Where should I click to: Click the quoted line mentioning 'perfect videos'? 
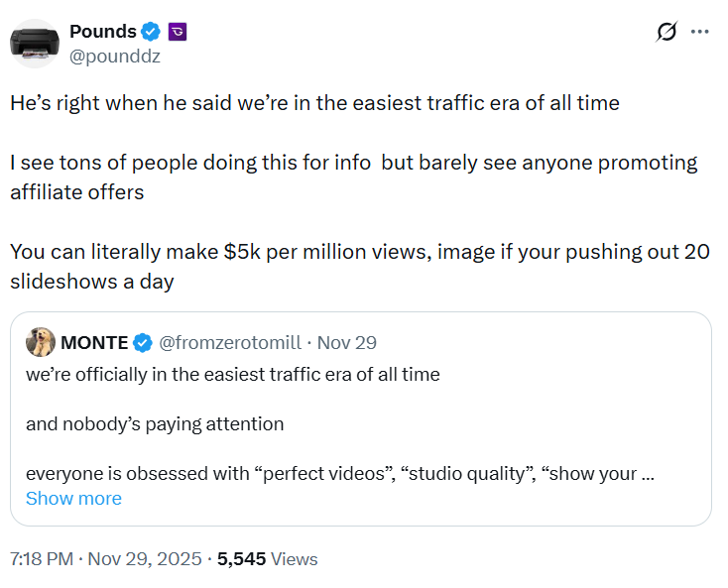point(340,474)
